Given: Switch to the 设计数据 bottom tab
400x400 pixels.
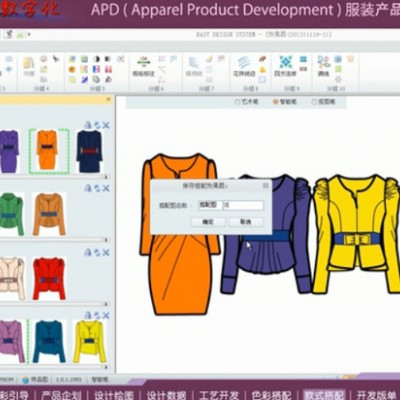Looking at the screenshot, I should tap(166, 395).
